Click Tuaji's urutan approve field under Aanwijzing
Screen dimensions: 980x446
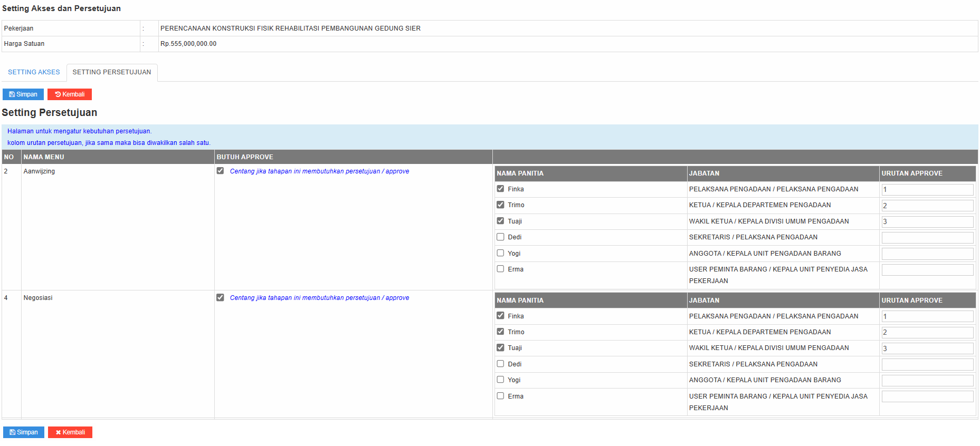927,222
